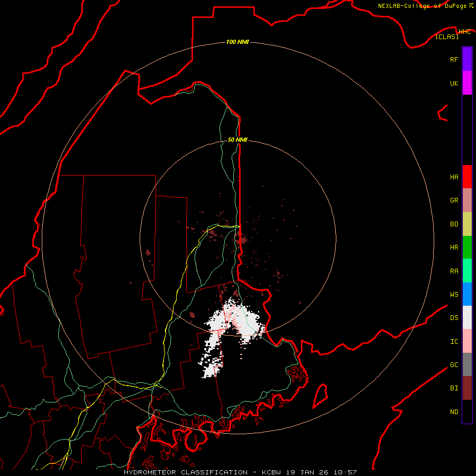Click the BD legend label
476x476 pixels.
454,224
